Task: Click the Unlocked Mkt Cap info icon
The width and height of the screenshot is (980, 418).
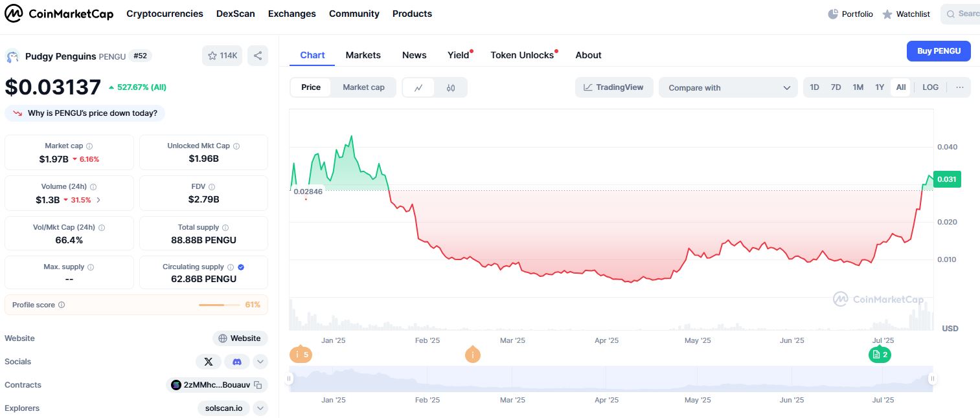Action: [x=236, y=146]
